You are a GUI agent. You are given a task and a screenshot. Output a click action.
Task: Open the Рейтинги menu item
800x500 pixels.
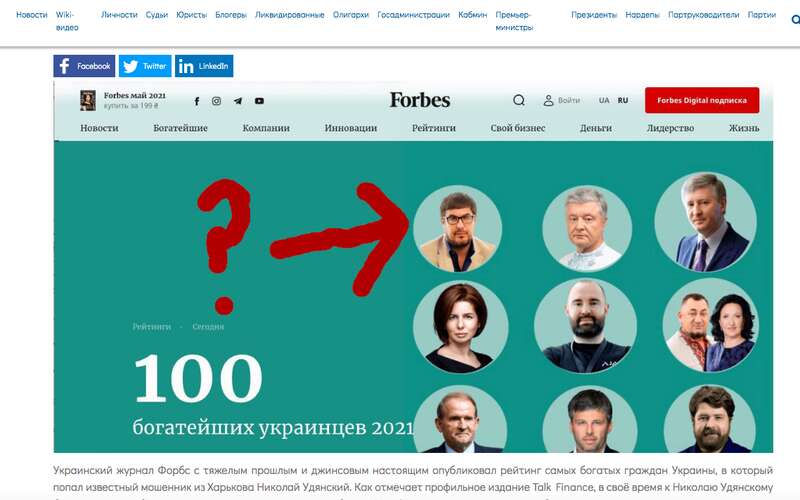point(434,128)
